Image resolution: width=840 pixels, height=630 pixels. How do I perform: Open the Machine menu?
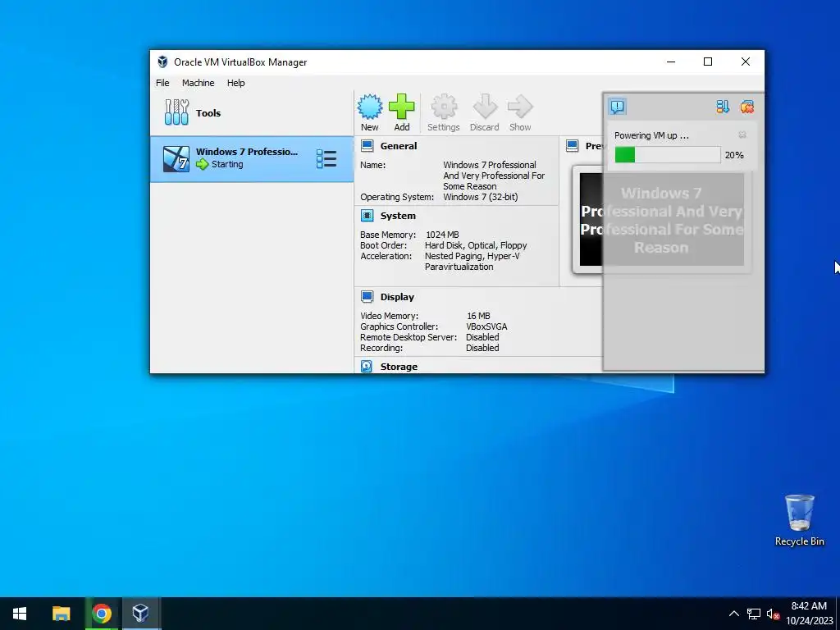(199, 83)
